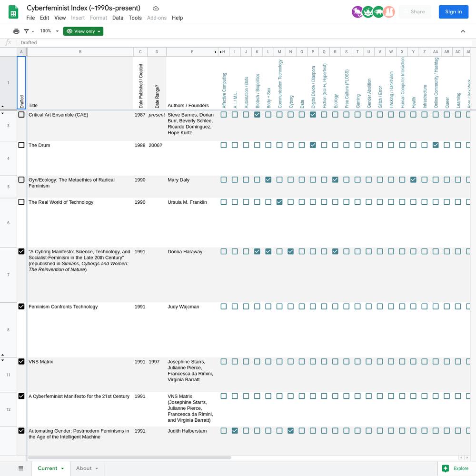
Task: Expand hidden columns with arrow in column E header
Action: coord(215,52)
